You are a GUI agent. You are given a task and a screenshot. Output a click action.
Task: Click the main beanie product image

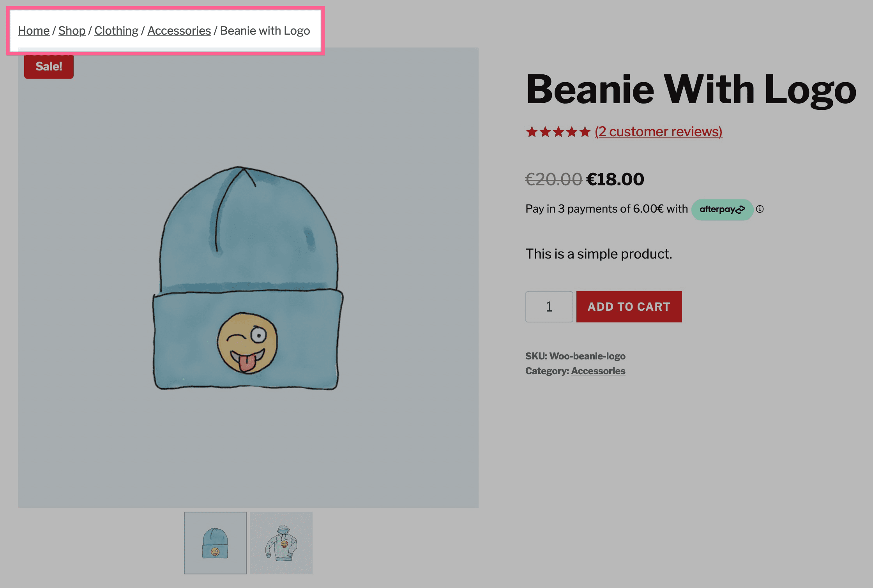[x=248, y=278]
